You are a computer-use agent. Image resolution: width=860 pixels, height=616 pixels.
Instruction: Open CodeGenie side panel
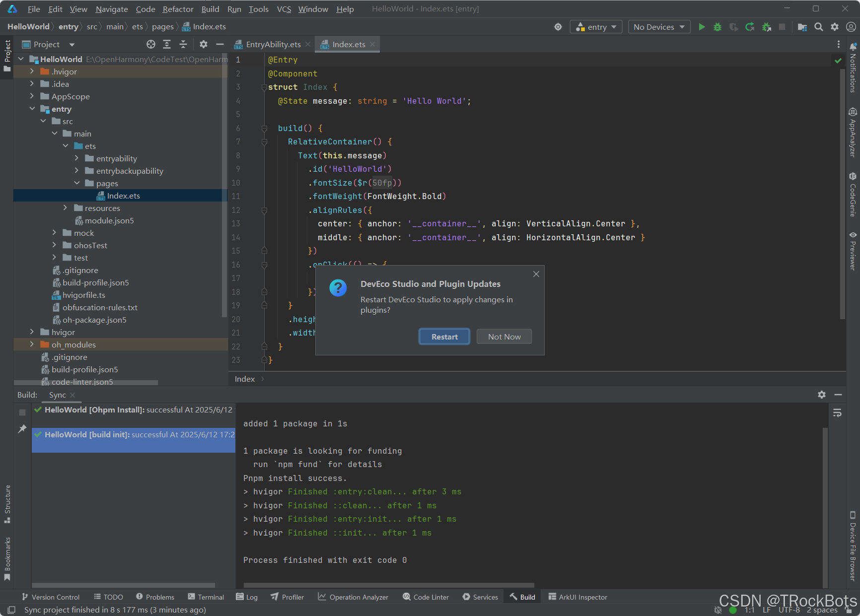point(853,195)
